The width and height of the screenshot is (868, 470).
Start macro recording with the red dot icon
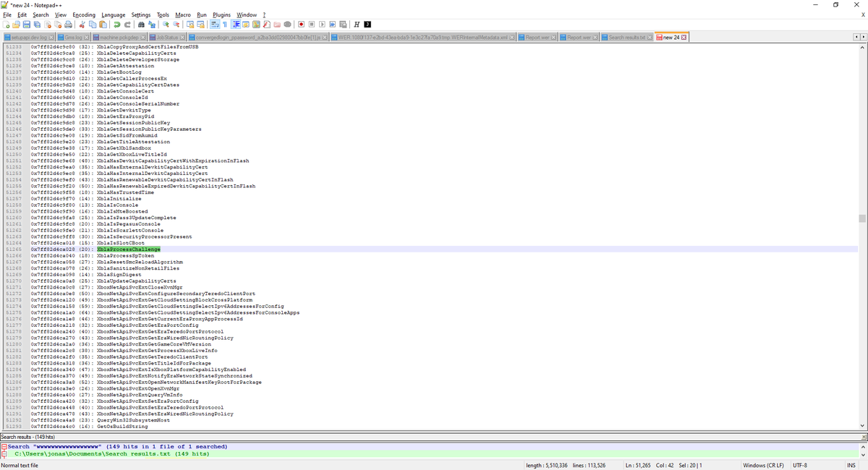[x=301, y=25]
